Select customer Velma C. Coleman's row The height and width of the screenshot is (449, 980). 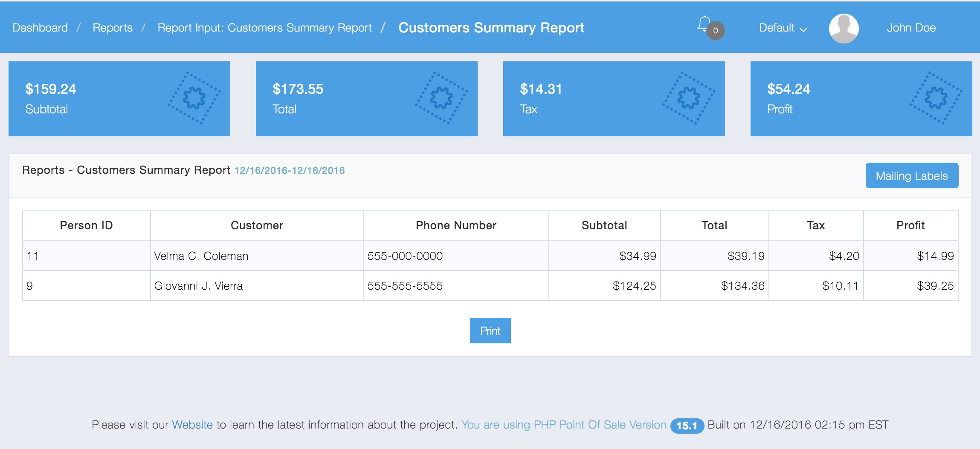(256, 256)
